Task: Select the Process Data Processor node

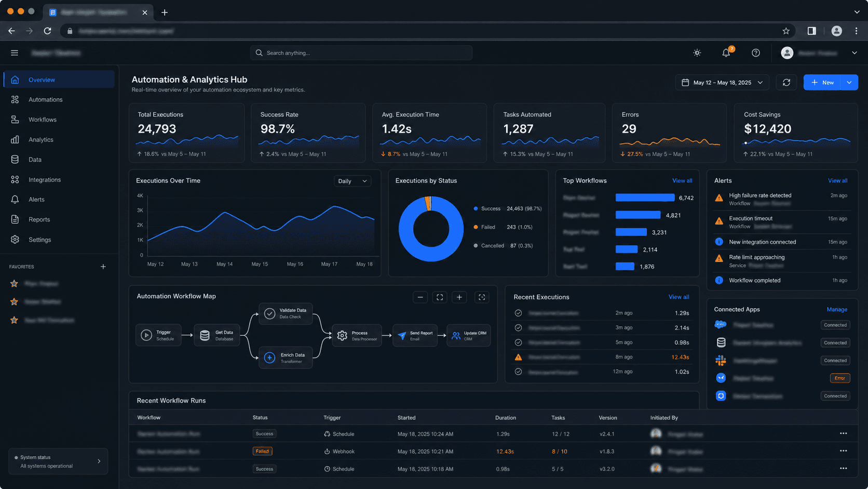Action: click(357, 336)
